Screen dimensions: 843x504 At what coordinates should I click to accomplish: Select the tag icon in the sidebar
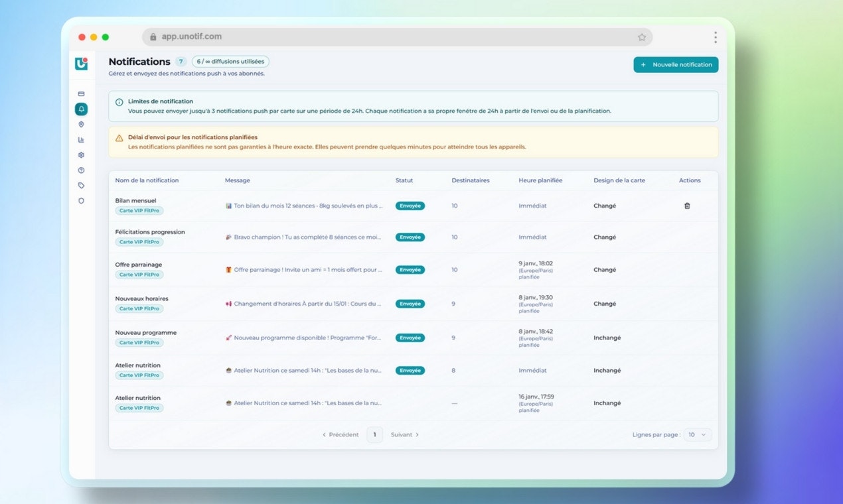click(81, 185)
